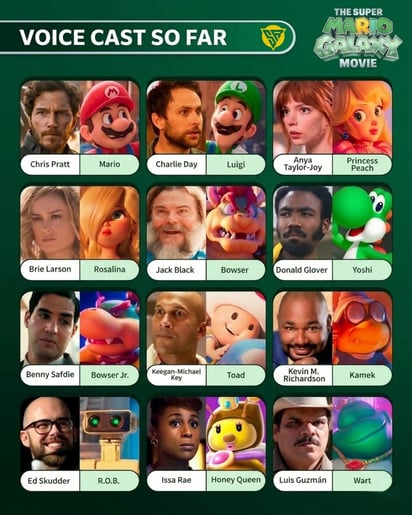Click the Bowser Jr. character image
Image resolution: width=412 pixels, height=515 pixels.
(x=110, y=328)
